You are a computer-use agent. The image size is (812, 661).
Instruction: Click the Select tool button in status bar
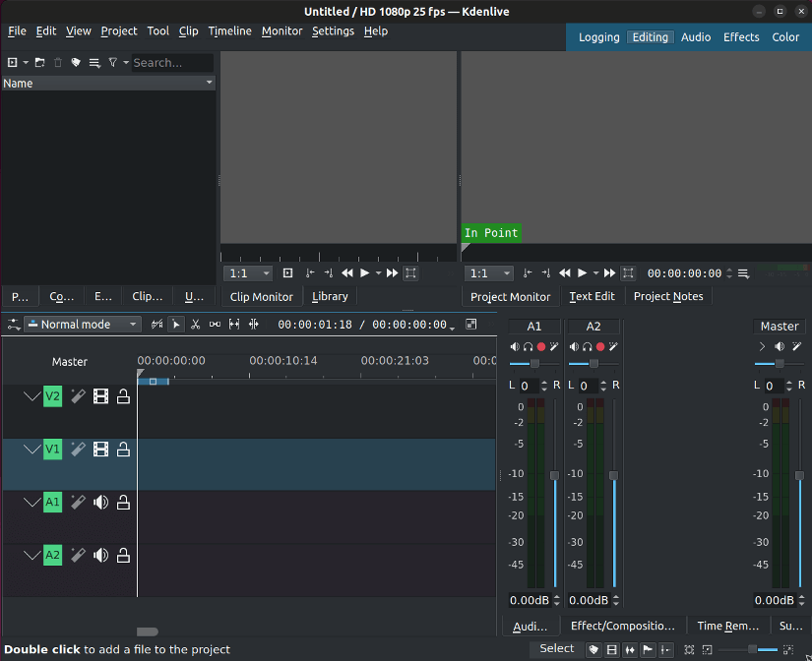pyautogui.click(x=557, y=648)
